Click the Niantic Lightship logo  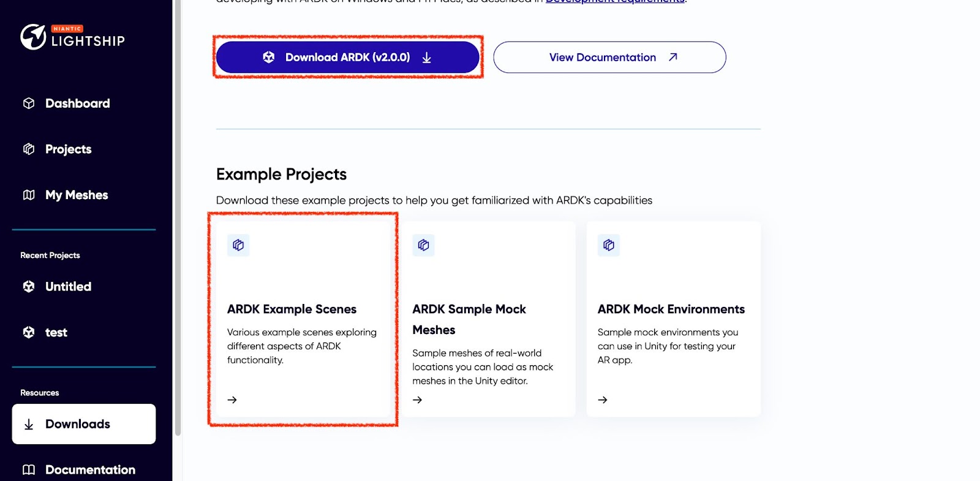[x=72, y=37]
